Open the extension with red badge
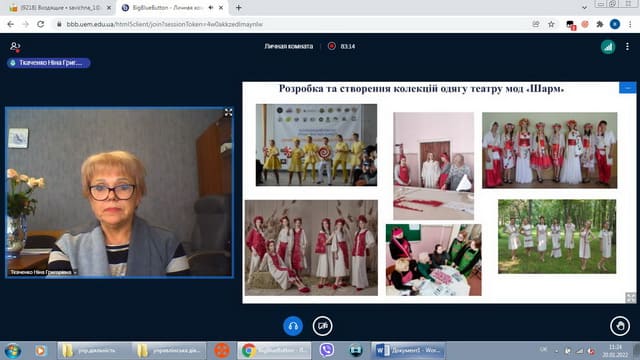The image size is (640, 360). (571, 25)
